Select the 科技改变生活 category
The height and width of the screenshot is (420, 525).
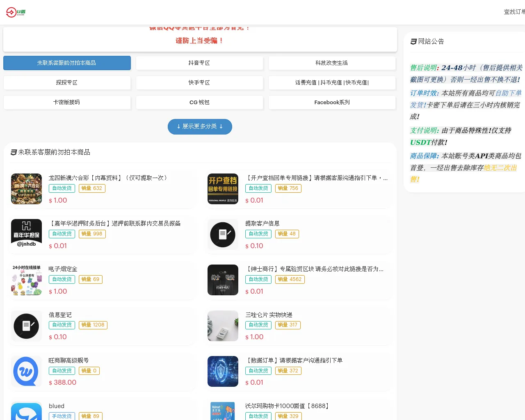(x=332, y=63)
